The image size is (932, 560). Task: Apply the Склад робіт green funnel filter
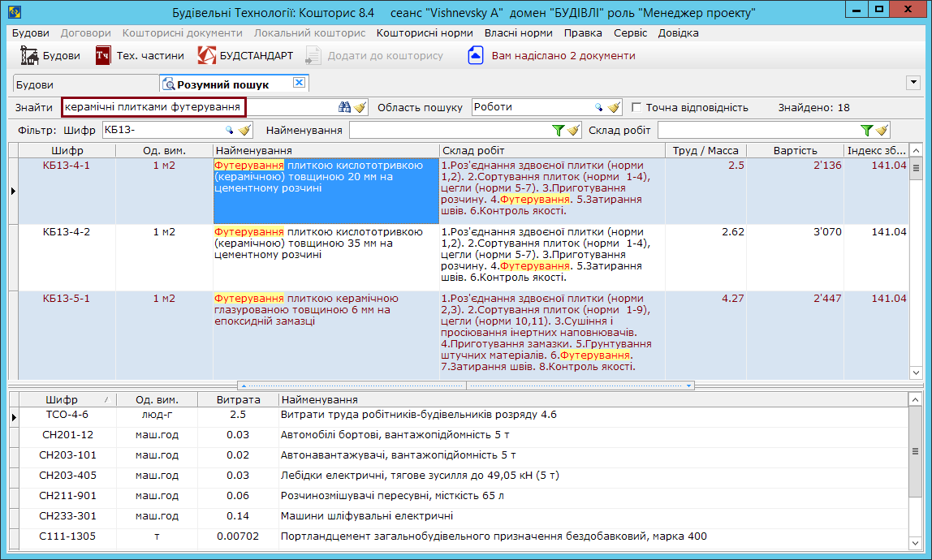[x=866, y=130]
